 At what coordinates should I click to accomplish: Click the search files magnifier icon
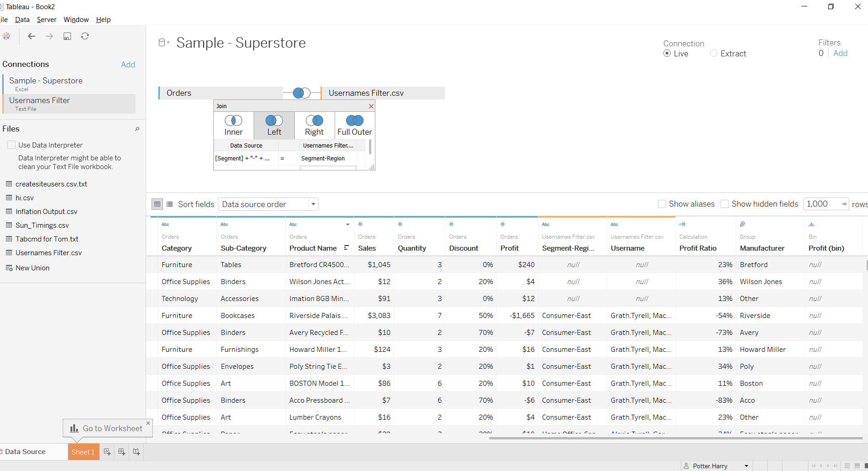tap(137, 129)
